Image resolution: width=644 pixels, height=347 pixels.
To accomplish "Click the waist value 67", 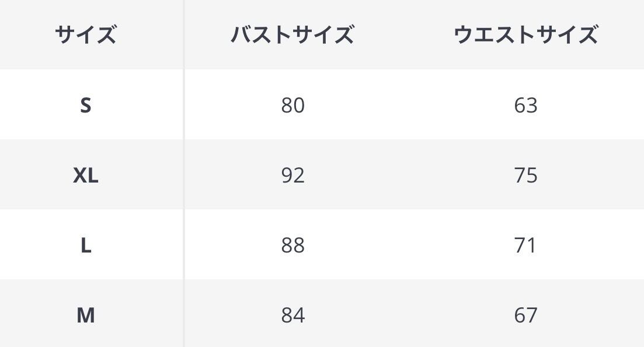I will [525, 316].
